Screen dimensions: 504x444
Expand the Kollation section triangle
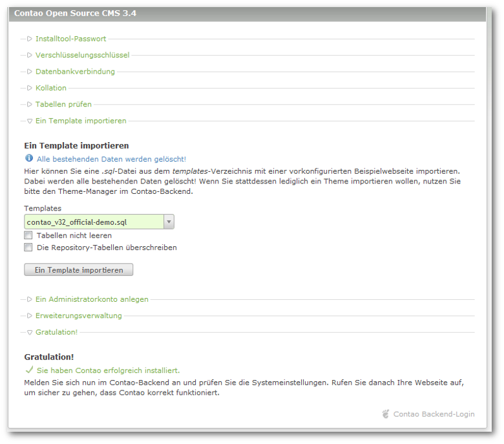tap(30, 88)
